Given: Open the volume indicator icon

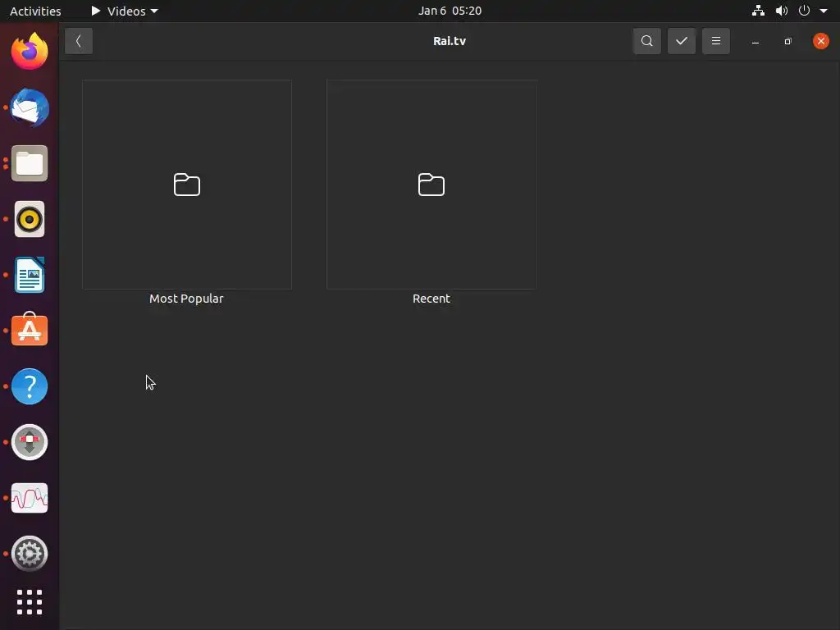Looking at the screenshot, I should pyautogui.click(x=782, y=11).
